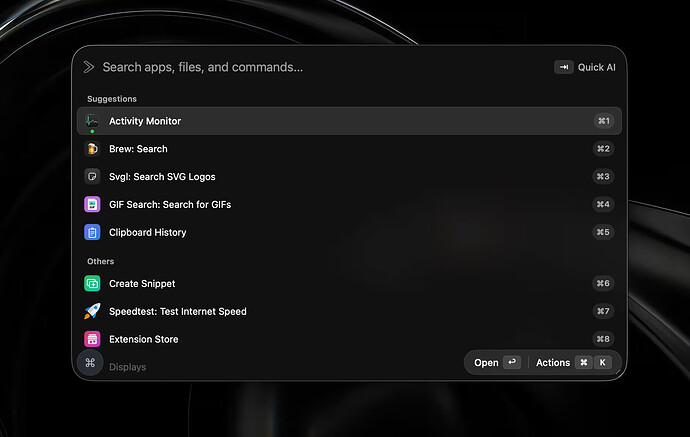Click the ⌘5 shortcut badge
The width and height of the screenshot is (690, 437).
603,232
